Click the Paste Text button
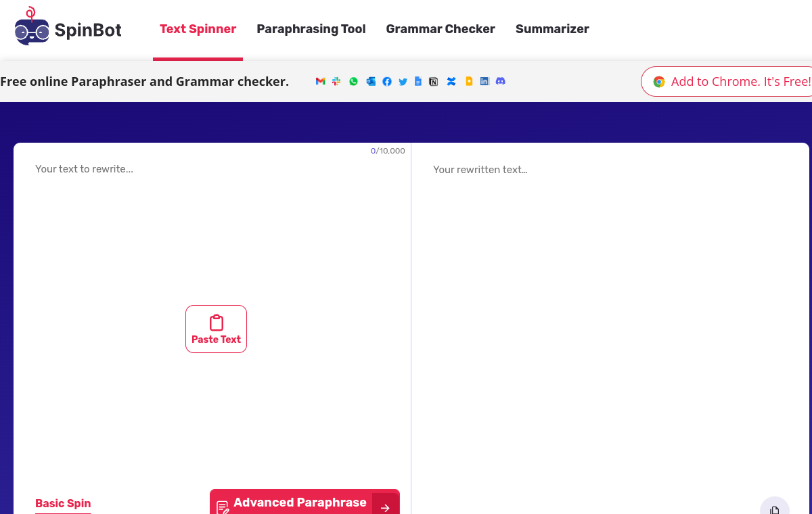The height and width of the screenshot is (514, 812). [x=216, y=329]
